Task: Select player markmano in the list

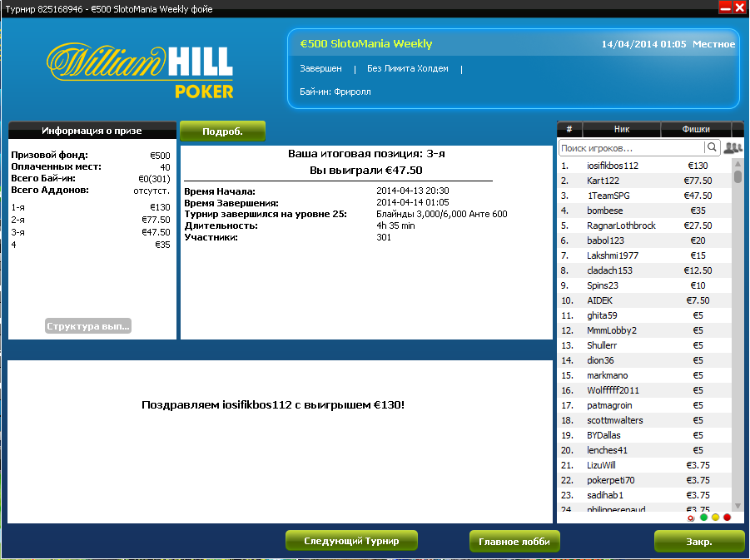Action: pyautogui.click(x=645, y=375)
